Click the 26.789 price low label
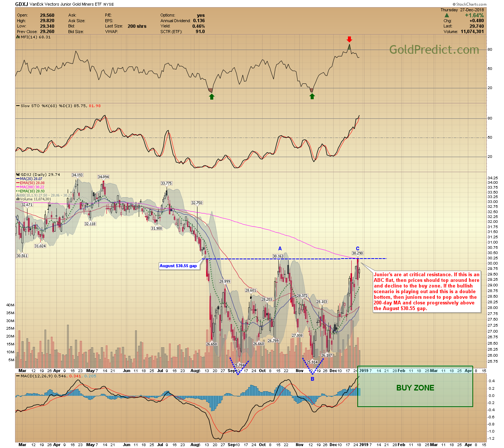The height and width of the screenshot is (448, 504). (273, 341)
